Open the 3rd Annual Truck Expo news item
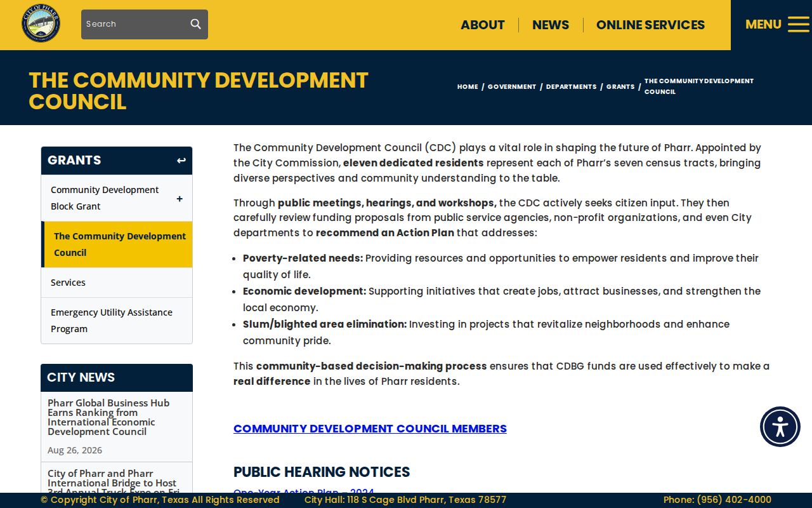Screen dimensions: 812x508 (113, 482)
